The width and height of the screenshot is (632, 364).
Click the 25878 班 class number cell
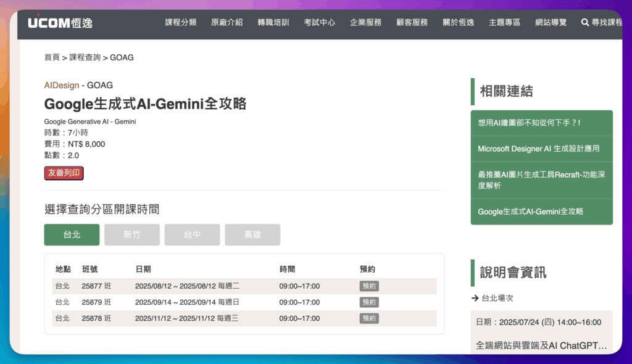click(x=96, y=318)
